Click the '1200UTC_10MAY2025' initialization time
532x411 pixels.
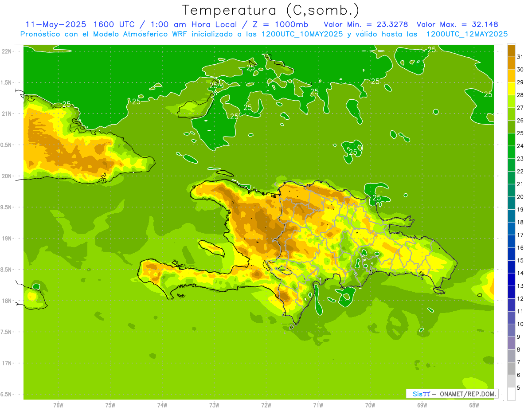click(302, 34)
